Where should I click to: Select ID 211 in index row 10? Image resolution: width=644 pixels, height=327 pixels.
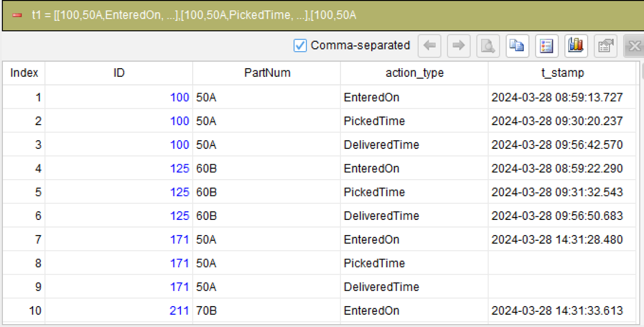tap(180, 311)
